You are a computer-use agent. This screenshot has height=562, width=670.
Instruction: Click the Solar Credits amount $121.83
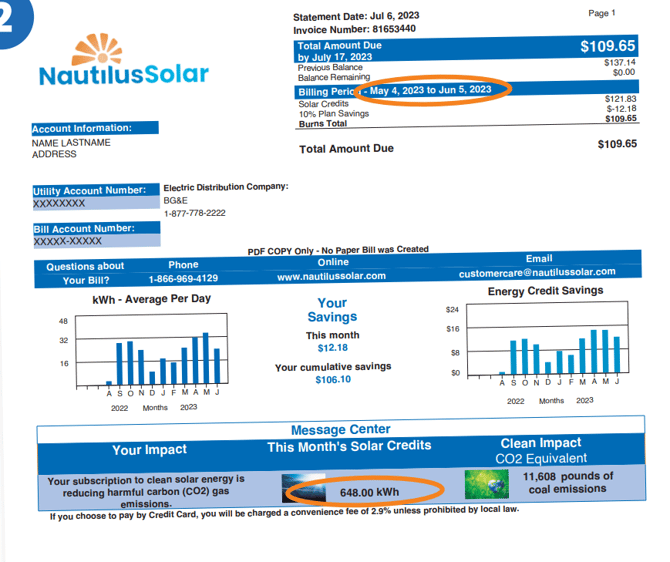point(620,99)
